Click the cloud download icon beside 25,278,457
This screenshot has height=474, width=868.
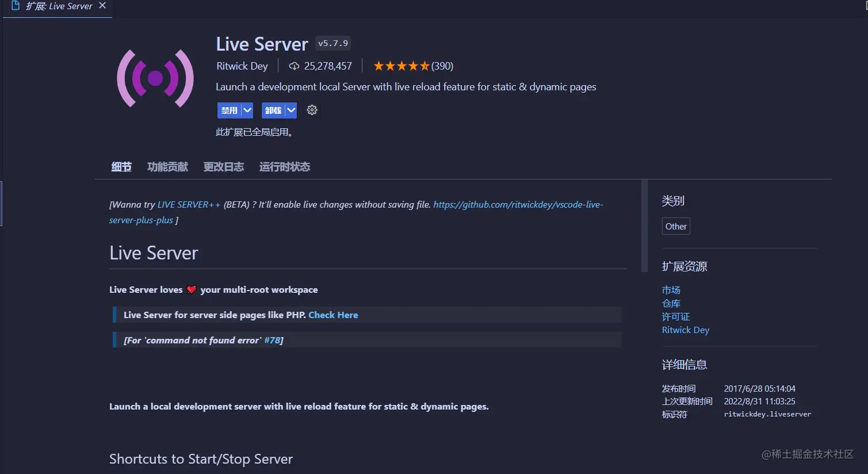tap(294, 66)
